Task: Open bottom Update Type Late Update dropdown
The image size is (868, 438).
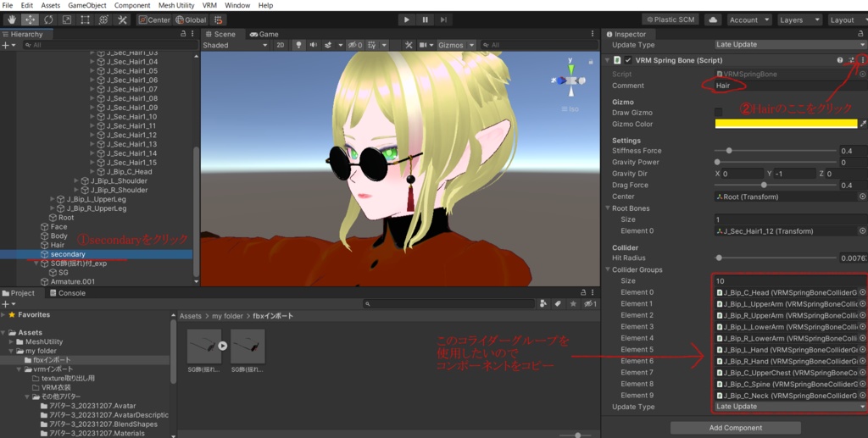Action: click(x=790, y=406)
